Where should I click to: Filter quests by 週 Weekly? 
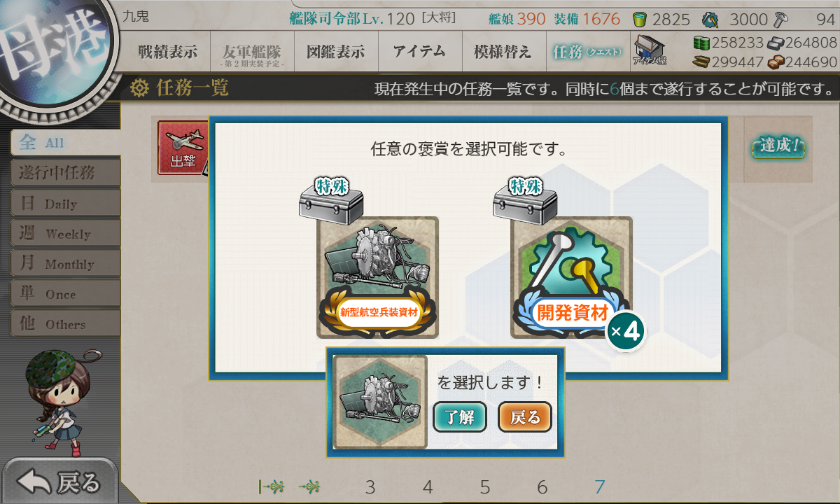[65, 233]
